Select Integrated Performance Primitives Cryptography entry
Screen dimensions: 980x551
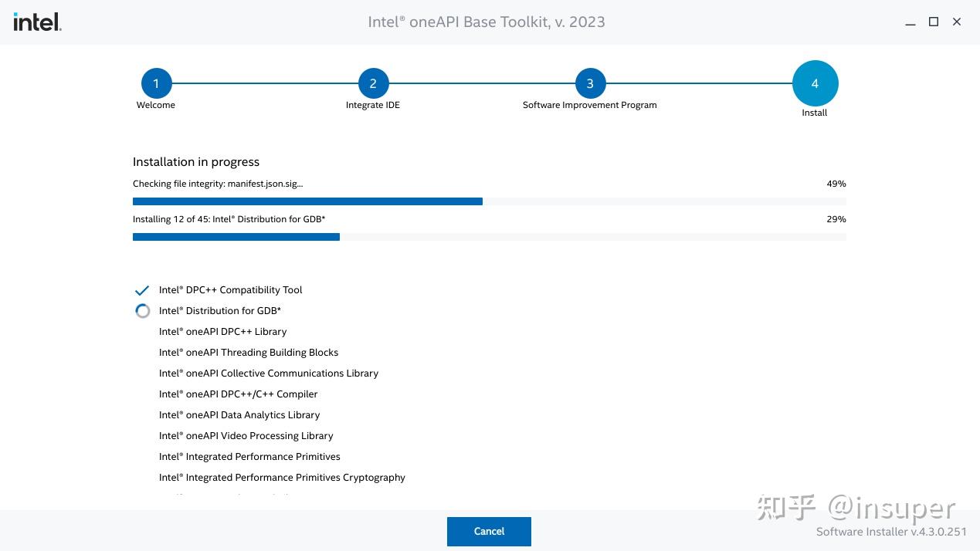tap(282, 478)
